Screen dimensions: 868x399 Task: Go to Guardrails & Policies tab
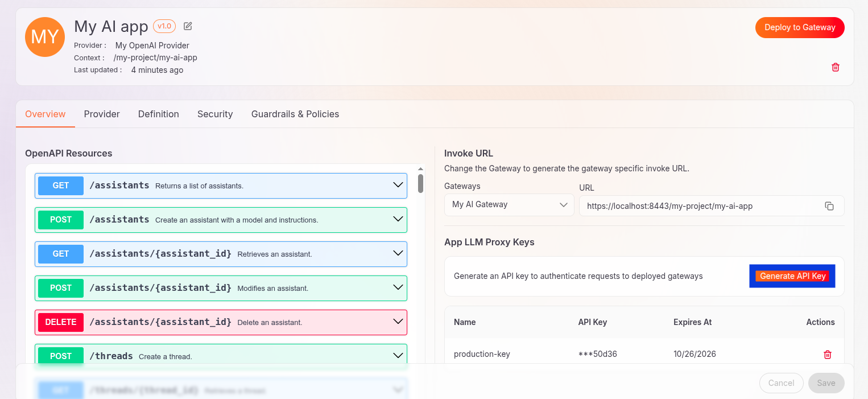click(295, 114)
